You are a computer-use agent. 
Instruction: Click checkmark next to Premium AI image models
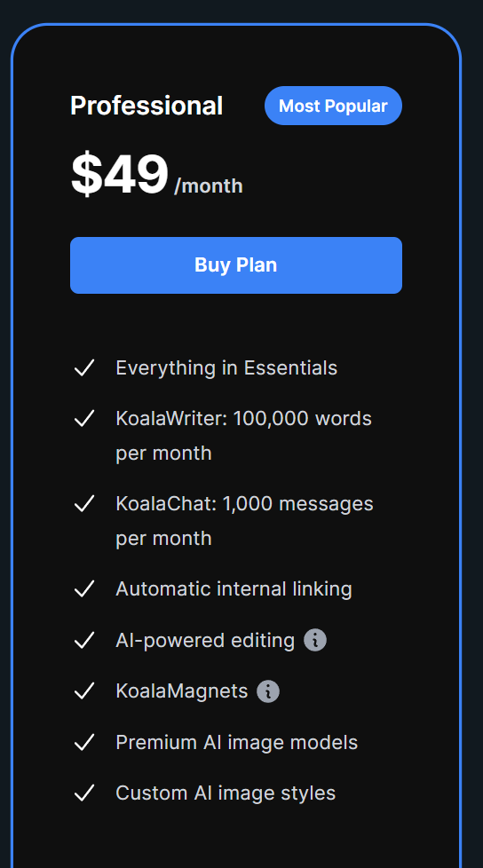[x=84, y=742]
